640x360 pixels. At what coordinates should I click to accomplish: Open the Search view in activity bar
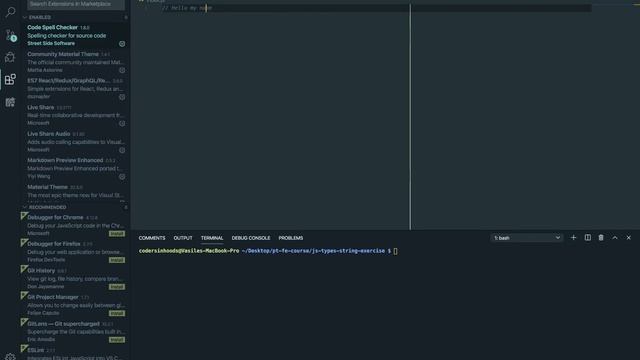10,12
